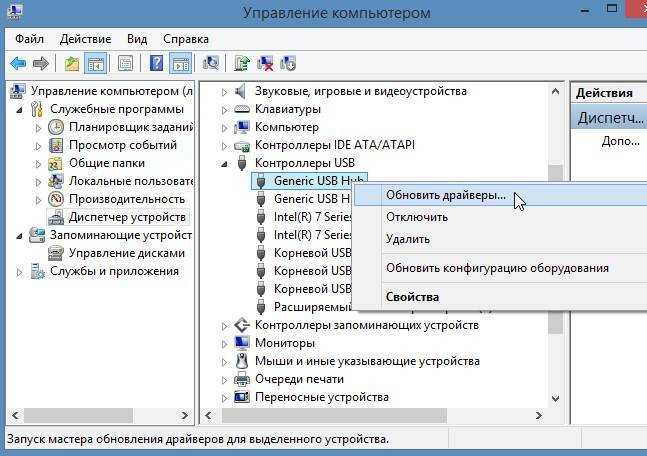Collapse the Контроллеры USB category
647x456 pixels.
[x=224, y=164]
